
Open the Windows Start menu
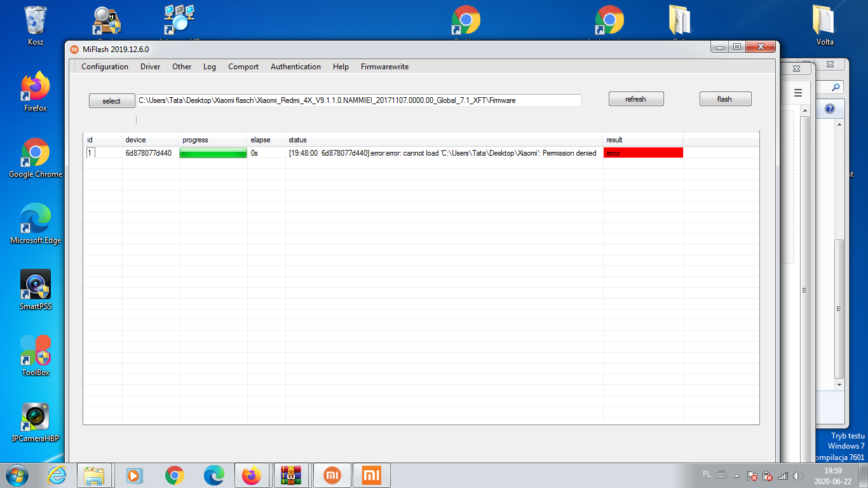pyautogui.click(x=17, y=475)
